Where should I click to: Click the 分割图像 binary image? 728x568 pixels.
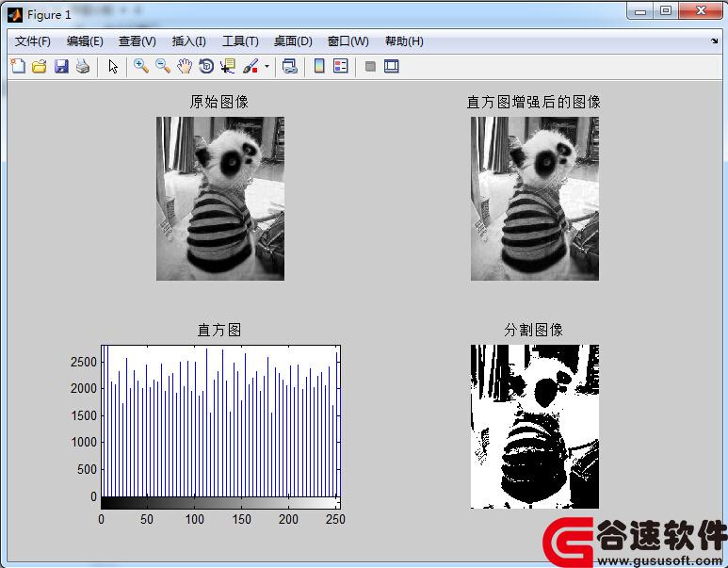point(534,427)
